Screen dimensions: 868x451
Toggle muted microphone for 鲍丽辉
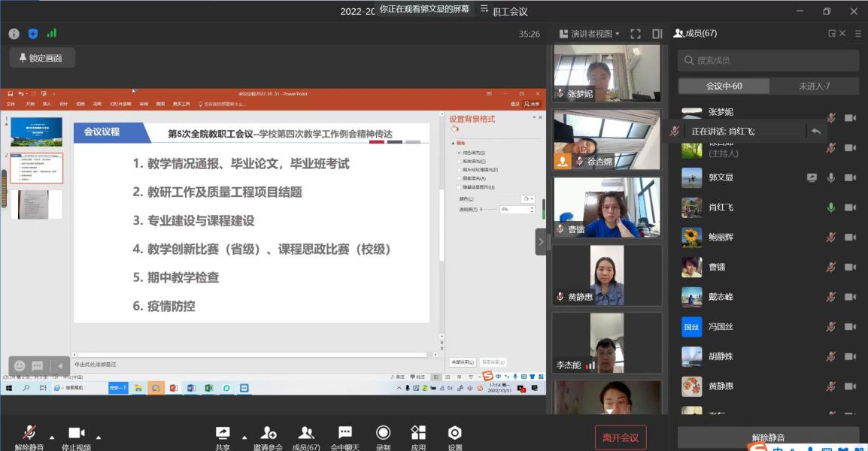pyautogui.click(x=831, y=238)
